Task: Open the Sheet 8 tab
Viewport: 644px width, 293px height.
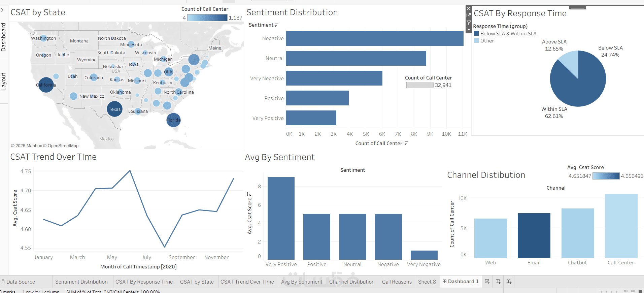Action: [427, 282]
